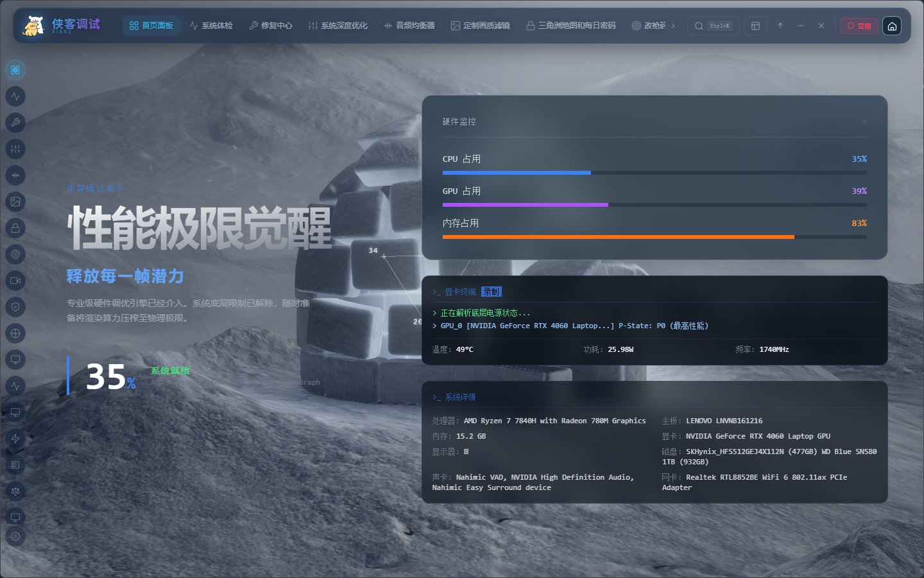The height and width of the screenshot is (578, 924).
Task: Click the home icon button in top bar
Action: 892,26
